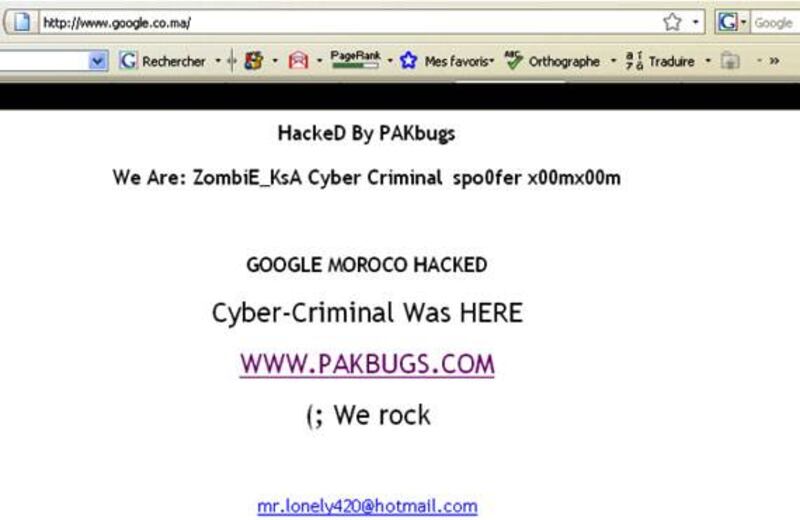Click the red envelope mail icon
This screenshot has width=800, height=520.
coord(298,61)
